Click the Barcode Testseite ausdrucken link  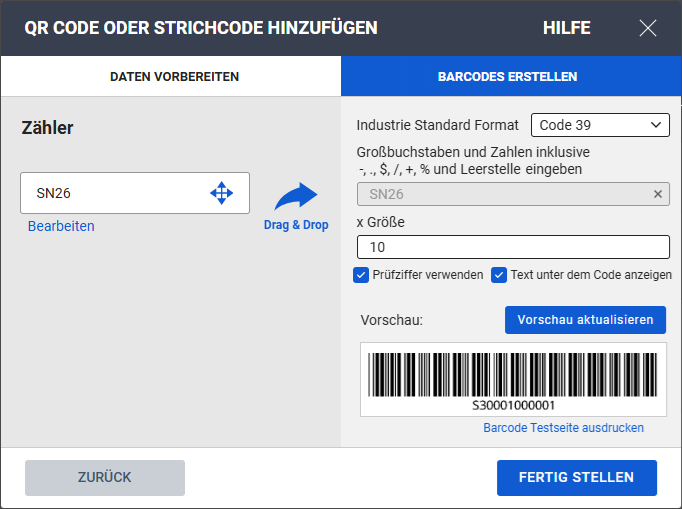point(563,428)
